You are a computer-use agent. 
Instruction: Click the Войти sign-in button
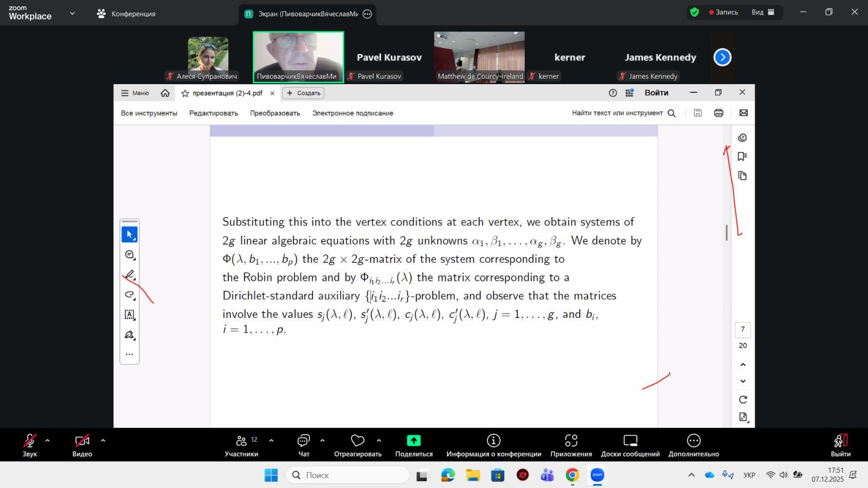(656, 93)
